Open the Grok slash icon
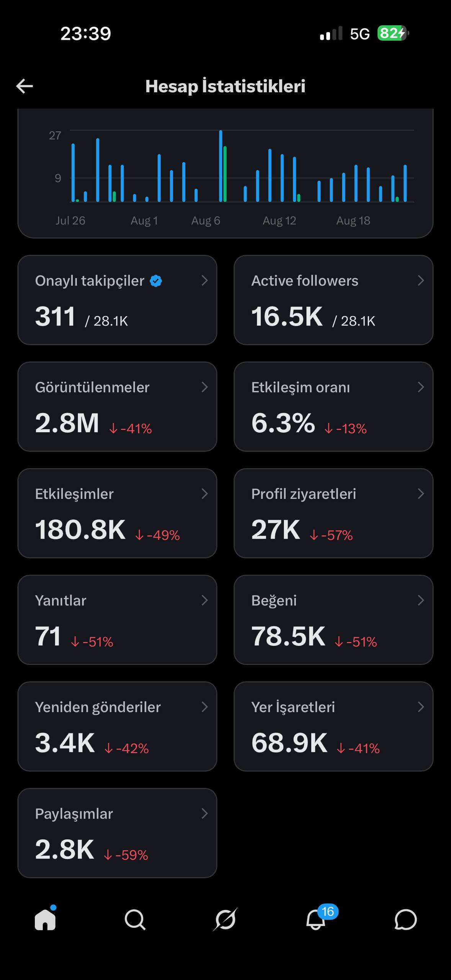 click(x=225, y=920)
